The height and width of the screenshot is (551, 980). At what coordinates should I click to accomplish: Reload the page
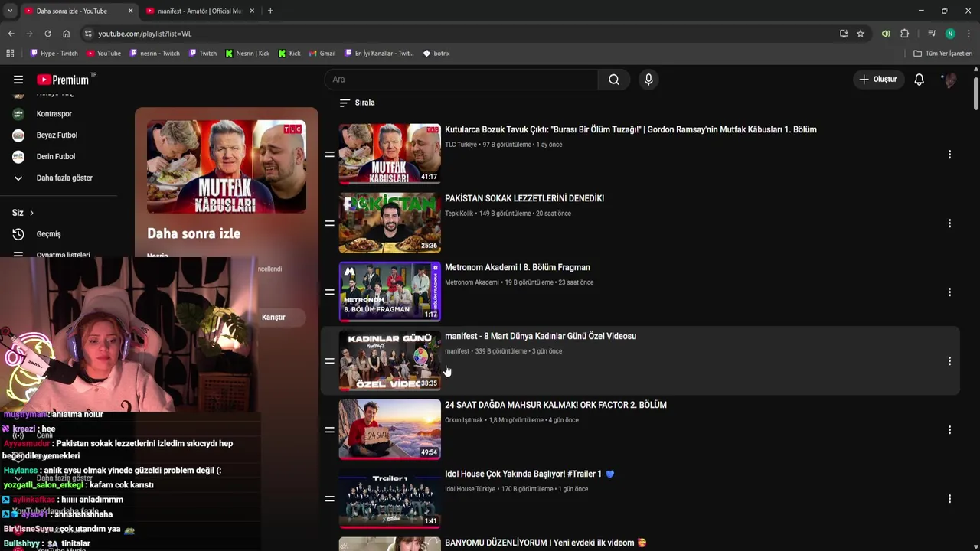tap(47, 34)
